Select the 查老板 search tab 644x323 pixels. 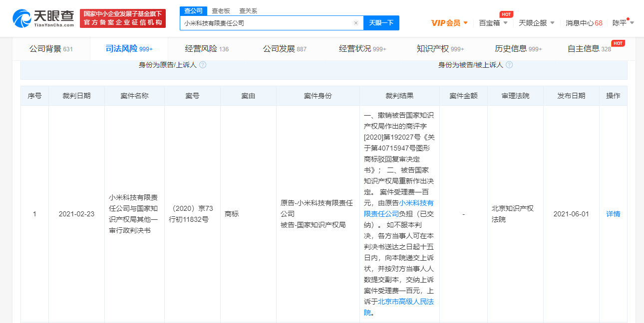tap(220, 11)
